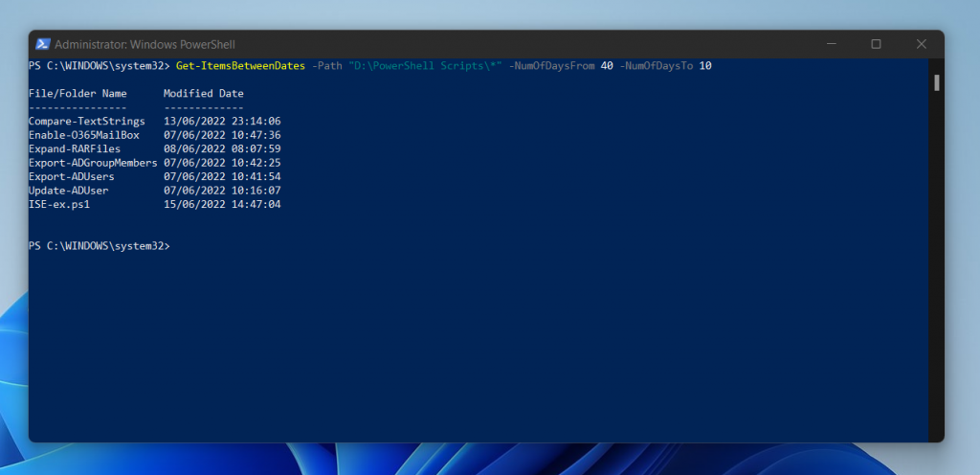Minimize the Windows PowerShell window
Screen dimensions: 980x475
pyautogui.click(x=832, y=44)
